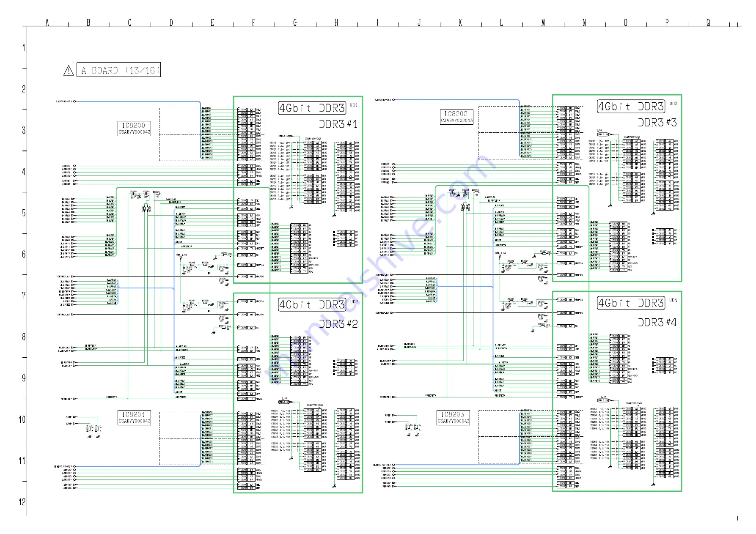756x534 pixels.
Task: Click column header letter C
Action: click(130, 23)
